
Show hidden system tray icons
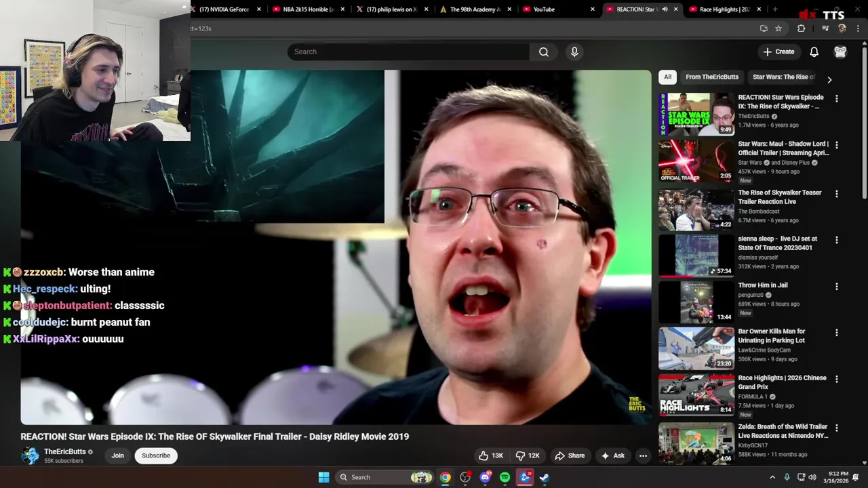pos(772,477)
